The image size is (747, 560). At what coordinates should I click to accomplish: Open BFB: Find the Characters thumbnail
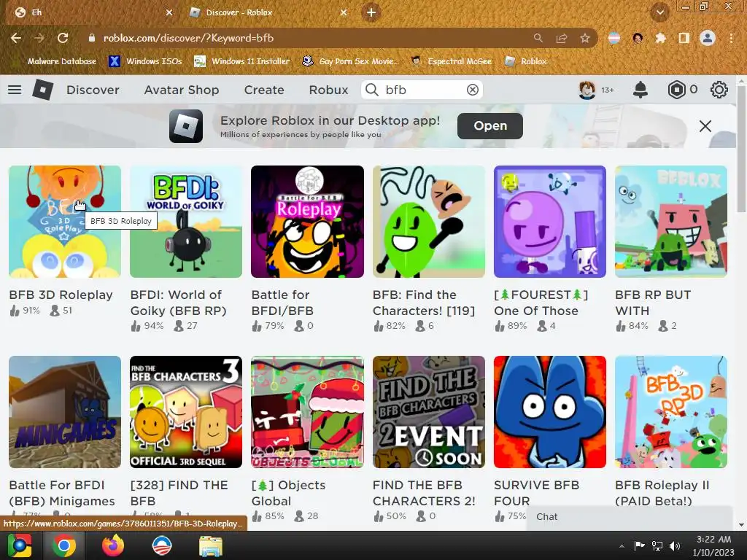(x=429, y=222)
